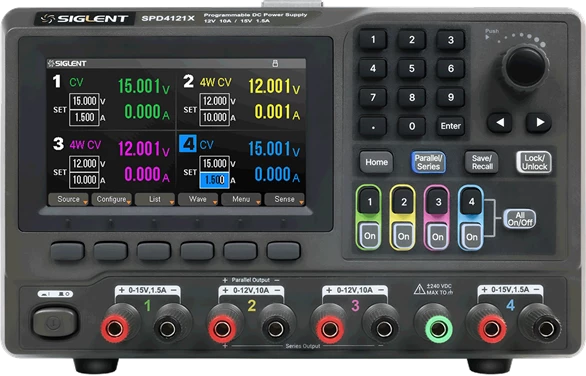
Task: Push the numeric keypad 6 key
Action: 451,68
